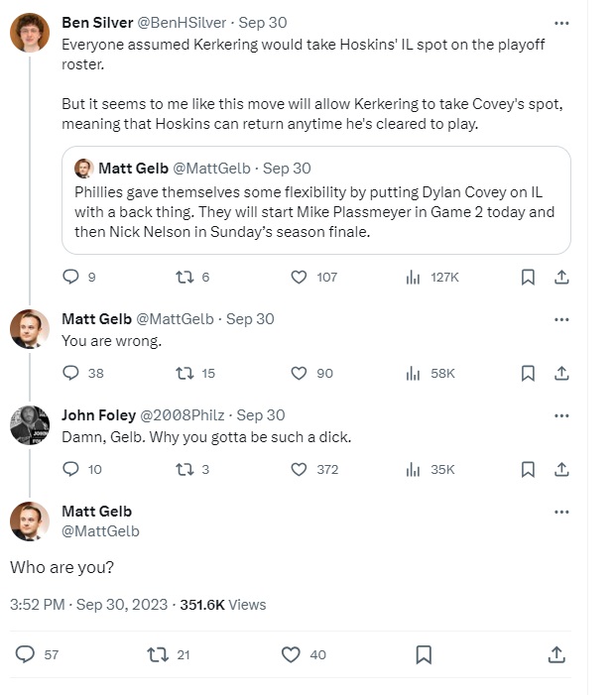This screenshot has width=616, height=695.
Task: Open more menu on 'Who are you?' tweet
Action: click(x=561, y=512)
